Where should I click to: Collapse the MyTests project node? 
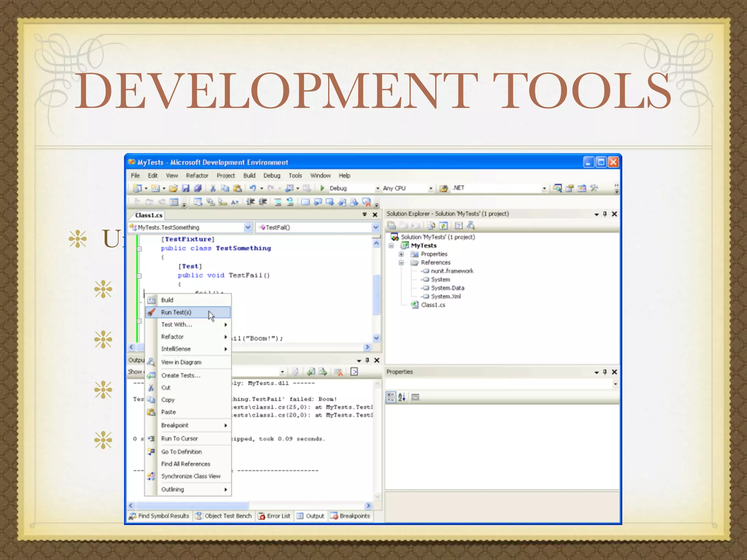click(391, 246)
